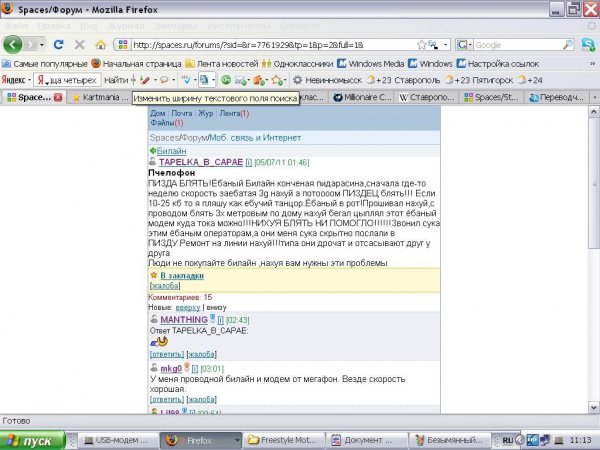The height and width of the screenshot is (450, 600).
Task: Click the page translate icon in the Yandex bar
Action: click(x=204, y=80)
